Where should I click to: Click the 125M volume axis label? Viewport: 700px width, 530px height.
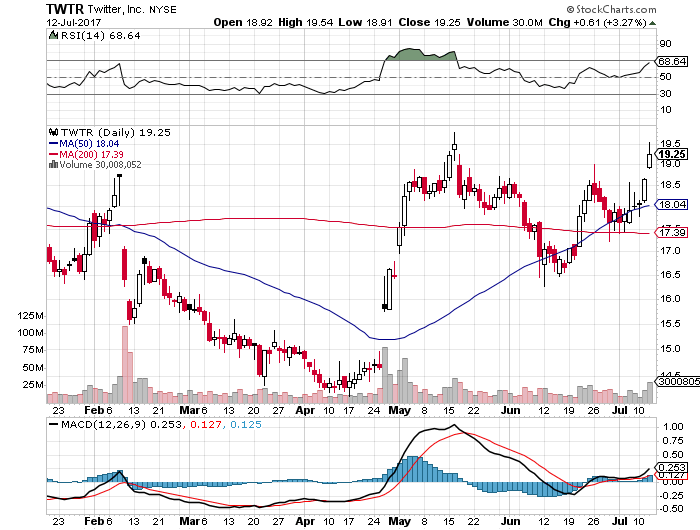click(30, 316)
